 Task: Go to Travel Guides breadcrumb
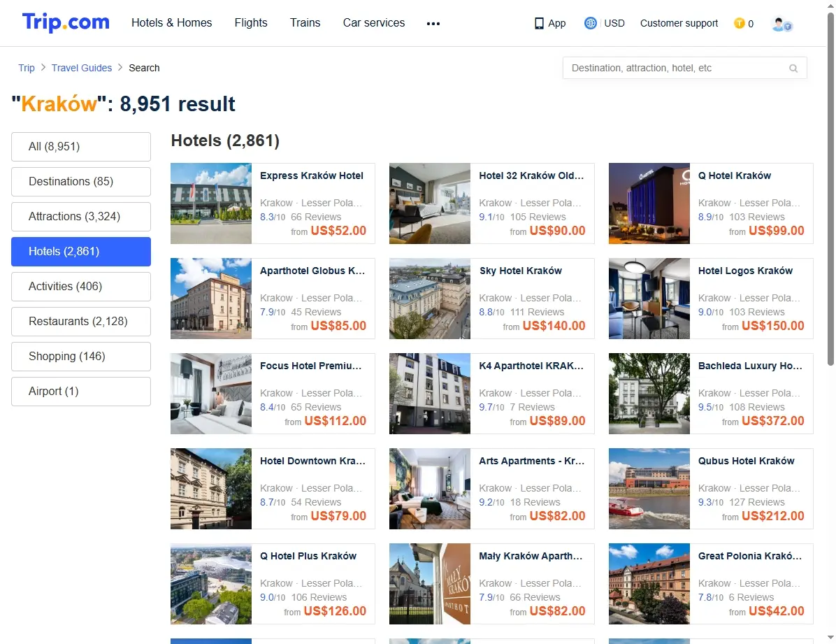[82, 68]
